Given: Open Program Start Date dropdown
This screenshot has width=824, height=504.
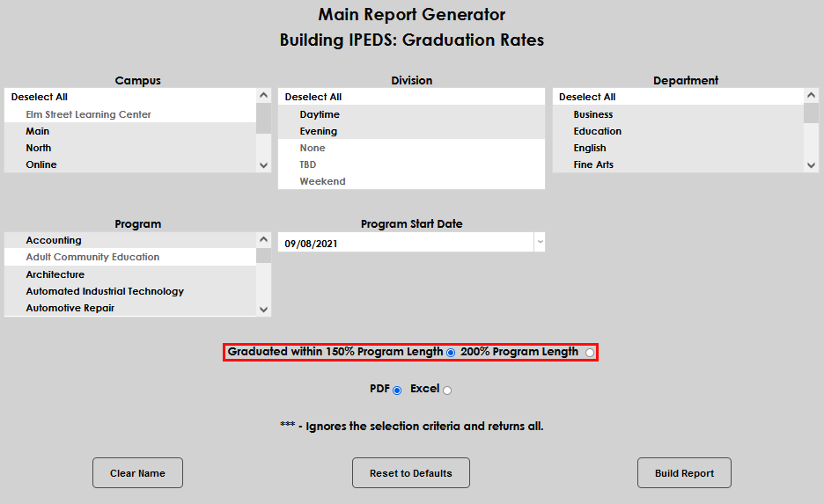Looking at the screenshot, I should click(x=540, y=244).
